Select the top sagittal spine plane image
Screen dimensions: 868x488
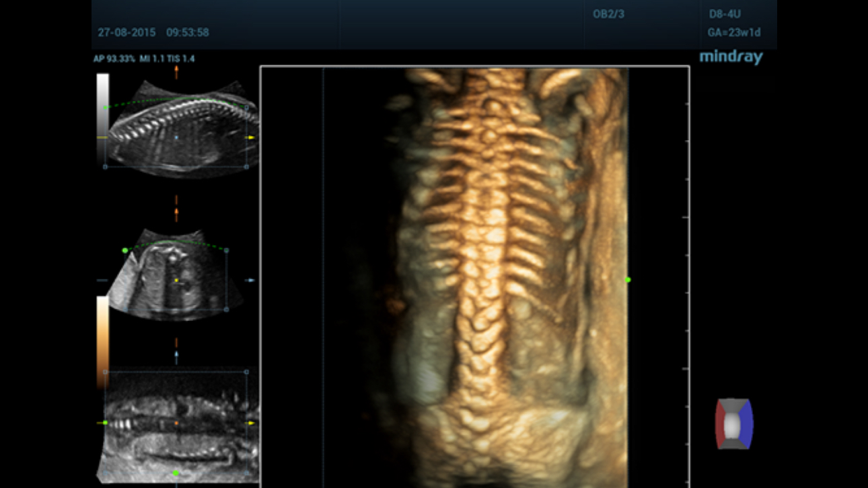(x=178, y=128)
